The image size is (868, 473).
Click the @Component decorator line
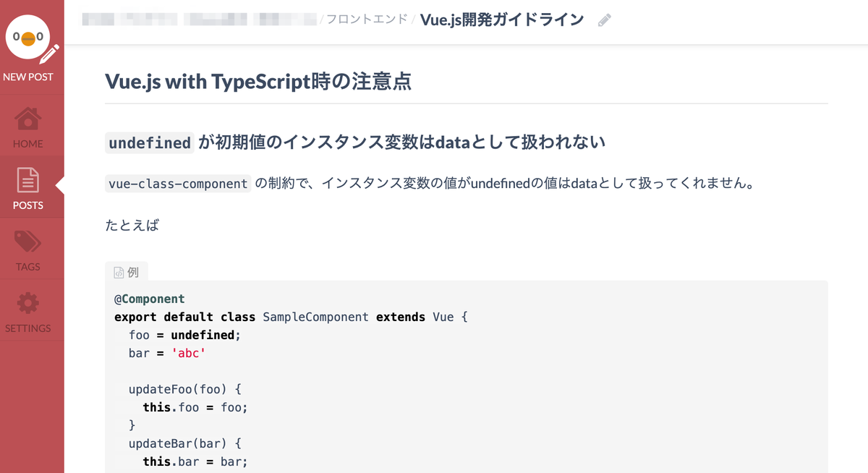pos(150,299)
